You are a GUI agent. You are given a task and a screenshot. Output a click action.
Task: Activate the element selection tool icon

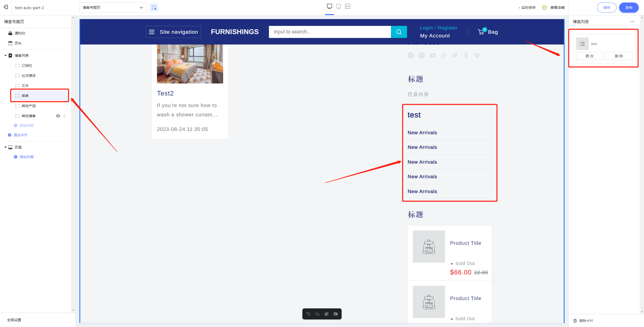point(154,8)
